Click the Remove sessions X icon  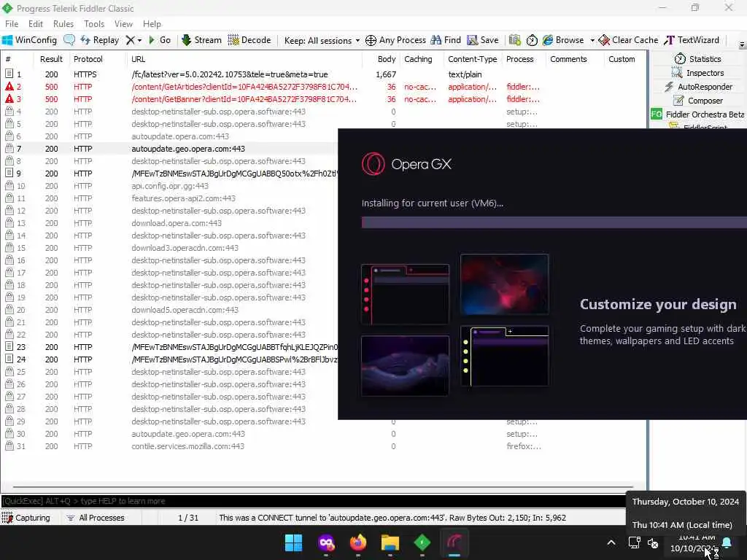130,40
